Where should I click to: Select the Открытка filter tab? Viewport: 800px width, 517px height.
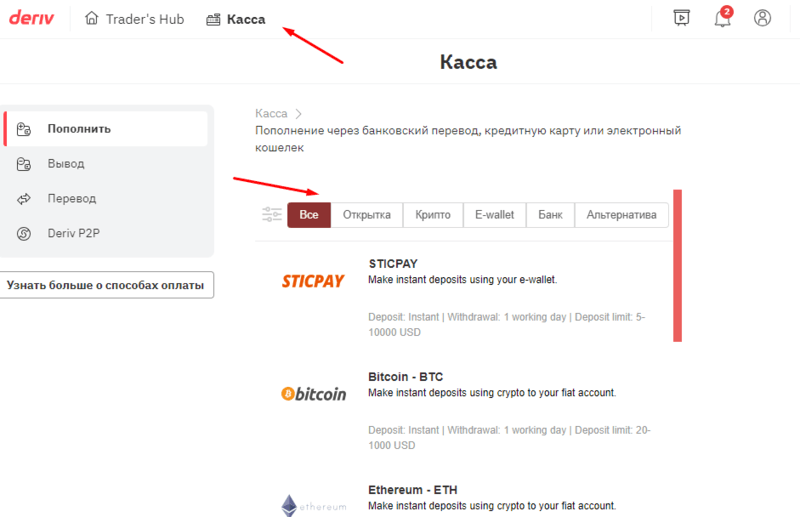click(x=367, y=215)
